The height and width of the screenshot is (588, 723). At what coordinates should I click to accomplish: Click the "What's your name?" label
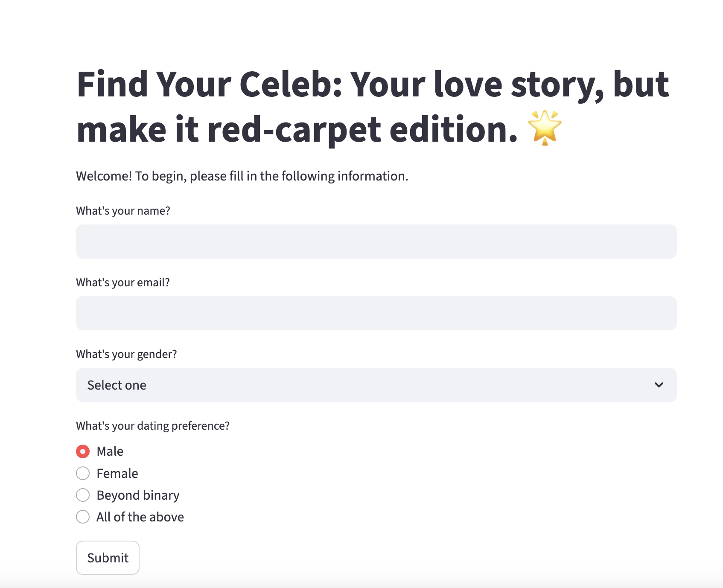pyautogui.click(x=123, y=211)
